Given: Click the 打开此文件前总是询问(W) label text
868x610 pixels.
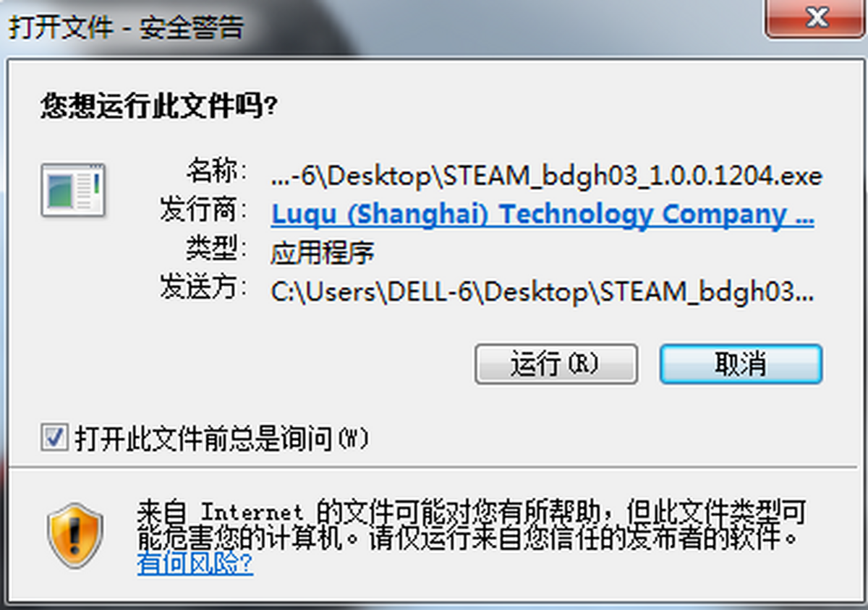Looking at the screenshot, I should (222, 438).
